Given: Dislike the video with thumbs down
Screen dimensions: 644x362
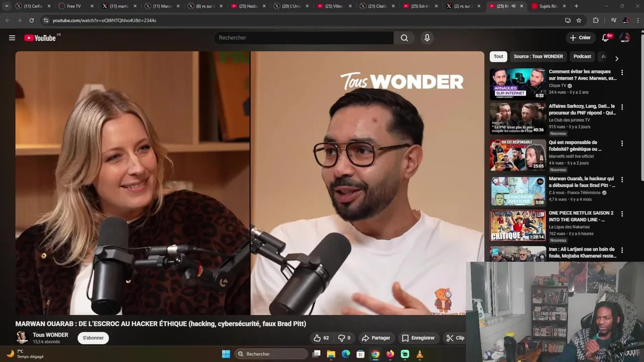Looking at the screenshot, I should 344,338.
